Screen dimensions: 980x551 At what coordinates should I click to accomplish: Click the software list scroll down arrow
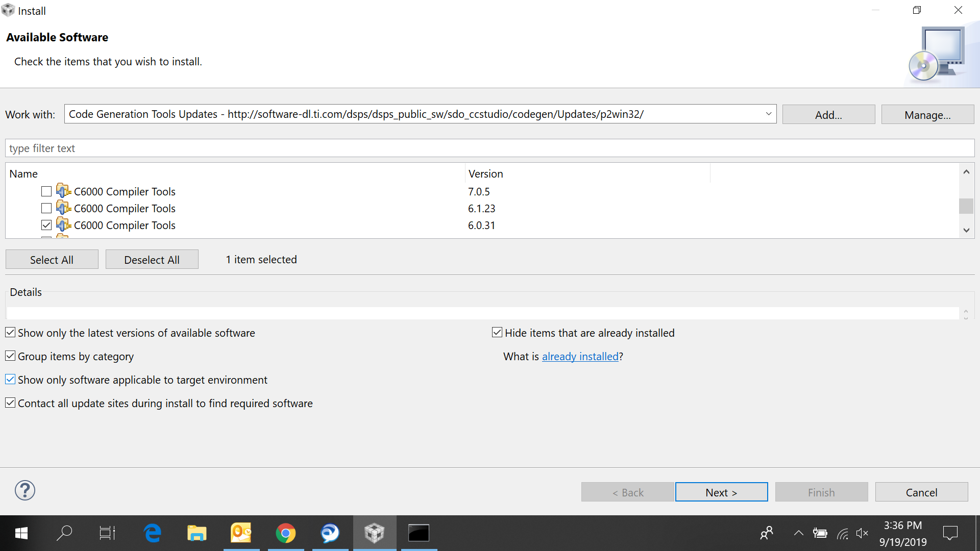click(x=966, y=230)
